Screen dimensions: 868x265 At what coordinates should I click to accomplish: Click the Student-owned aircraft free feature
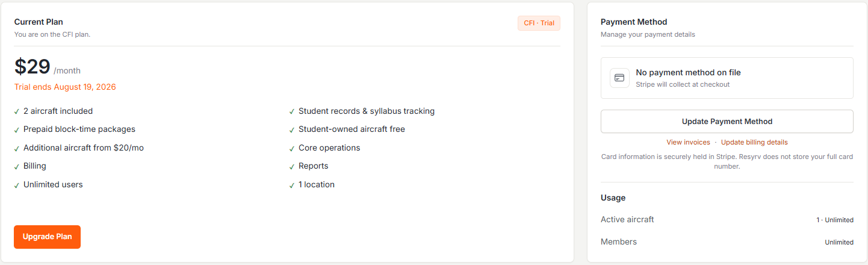point(352,129)
